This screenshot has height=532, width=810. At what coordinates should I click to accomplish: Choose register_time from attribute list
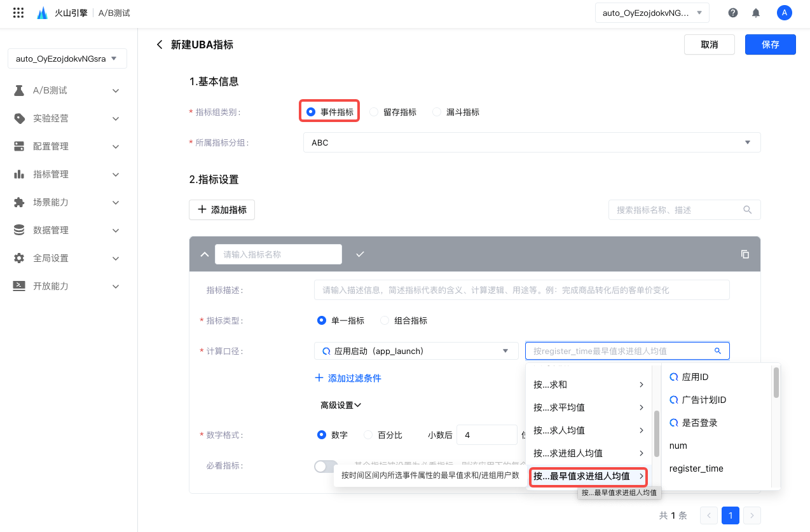pyautogui.click(x=696, y=468)
